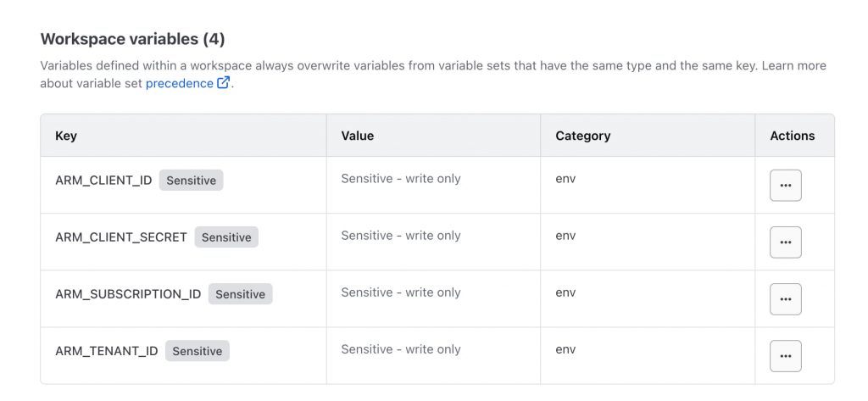Click the Actions column header
The image size is (868, 401).
(x=792, y=136)
